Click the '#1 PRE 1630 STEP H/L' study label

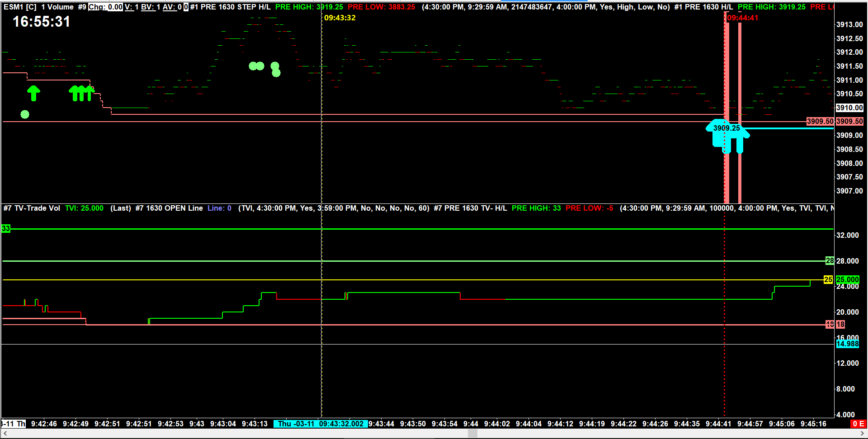230,7
